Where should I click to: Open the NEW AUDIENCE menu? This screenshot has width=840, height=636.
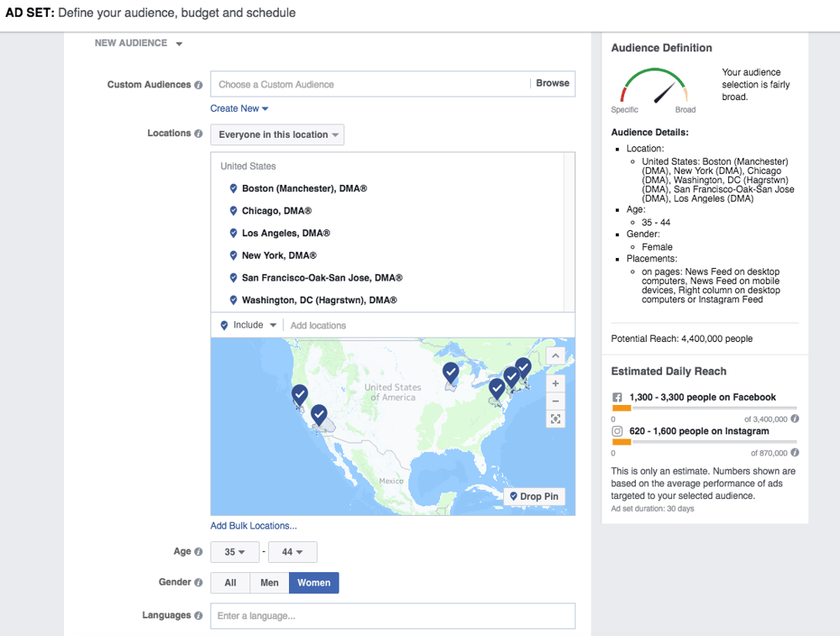point(139,43)
